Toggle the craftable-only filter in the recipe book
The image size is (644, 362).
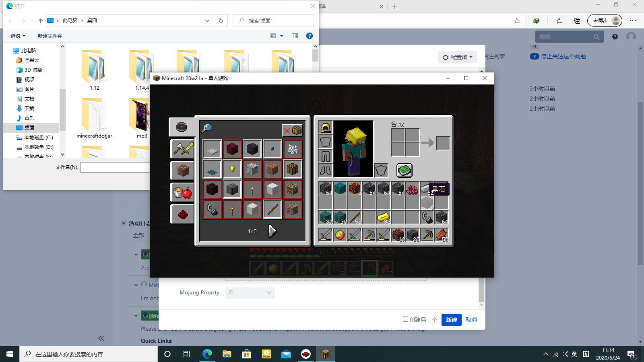coord(293,130)
